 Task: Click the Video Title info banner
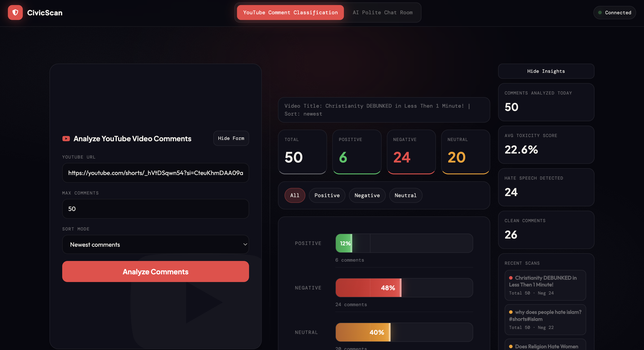point(384,110)
